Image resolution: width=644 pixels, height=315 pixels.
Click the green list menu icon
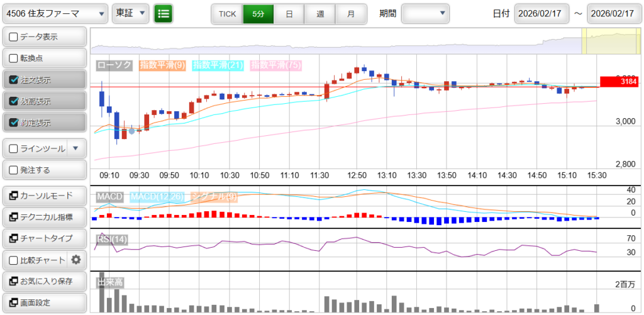tap(163, 13)
